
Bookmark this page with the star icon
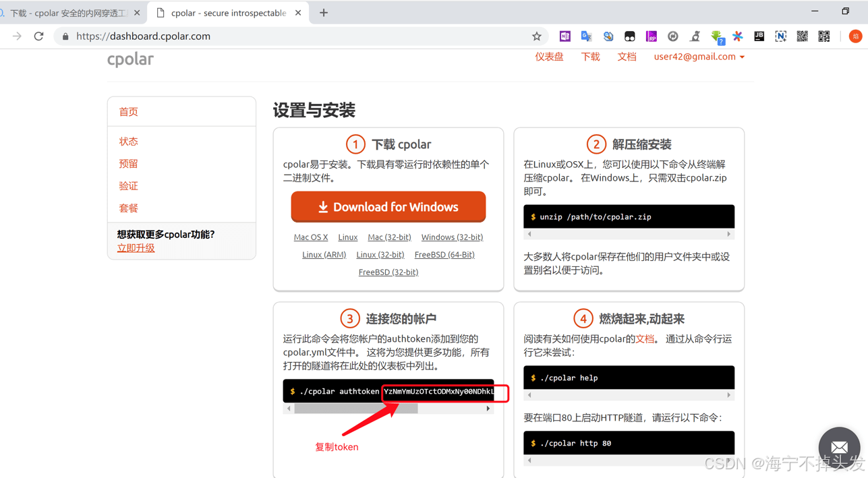coord(537,36)
